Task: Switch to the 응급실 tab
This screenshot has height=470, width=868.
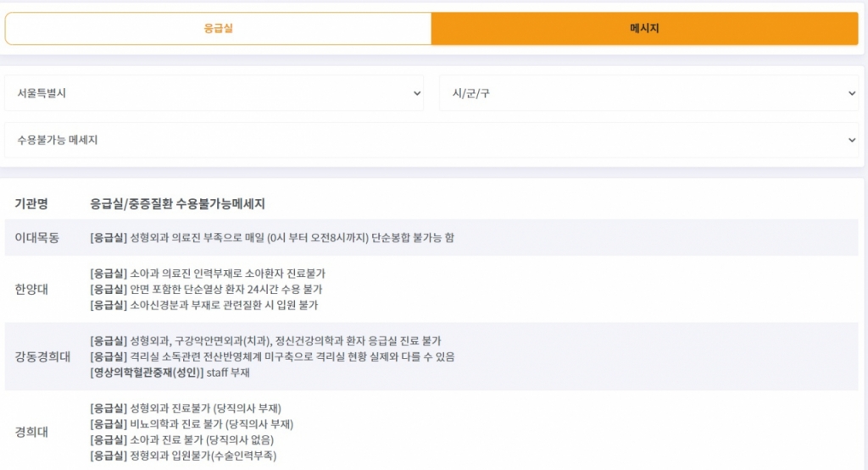Action: coord(218,28)
